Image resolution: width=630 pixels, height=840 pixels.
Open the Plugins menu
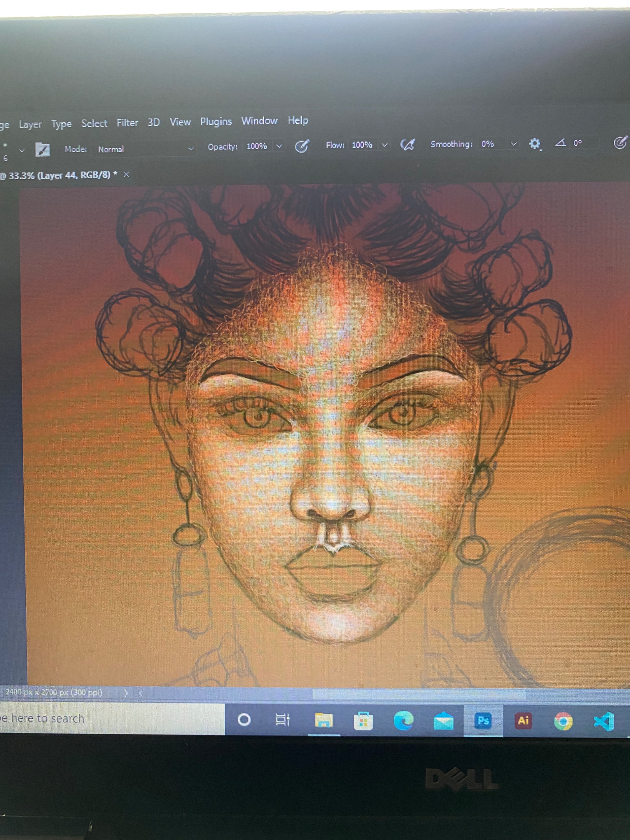(216, 122)
